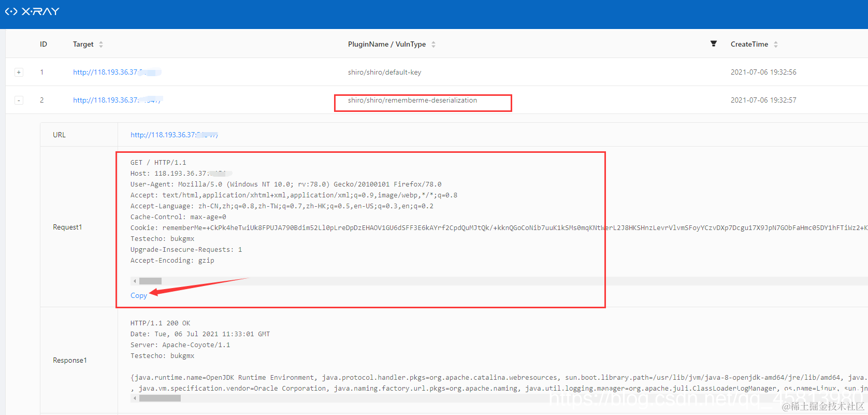Click the Response1 horizontal scrollbar thumb
Viewport: 868px width, 415px height.
coord(160,398)
